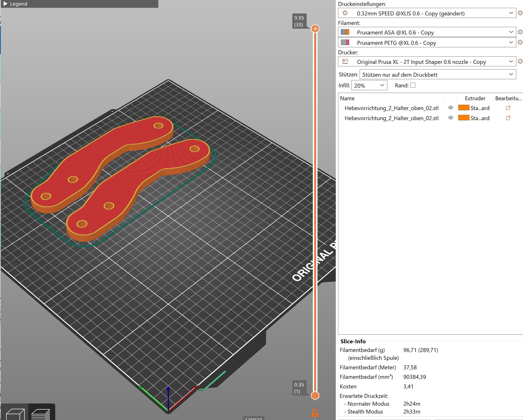This screenshot has height=420, width=523.
Task: Switch to 3D editor view cube icon
Action: [x=15, y=413]
